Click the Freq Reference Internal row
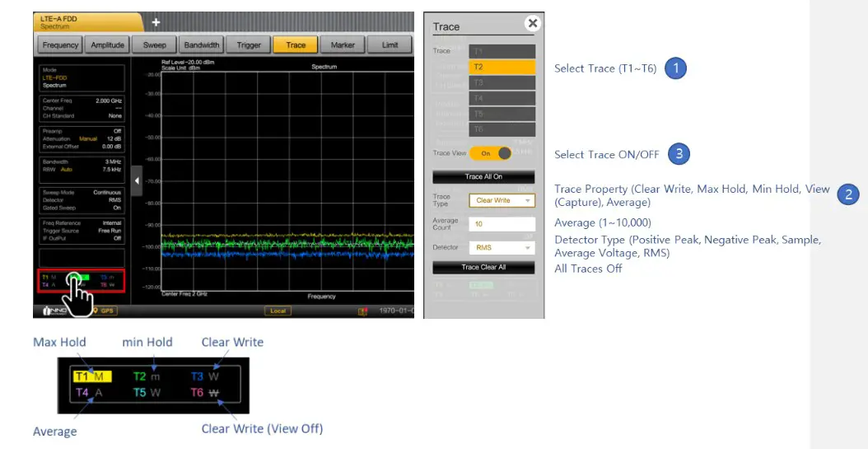Image resolution: width=868 pixels, height=449 pixels. (82, 222)
